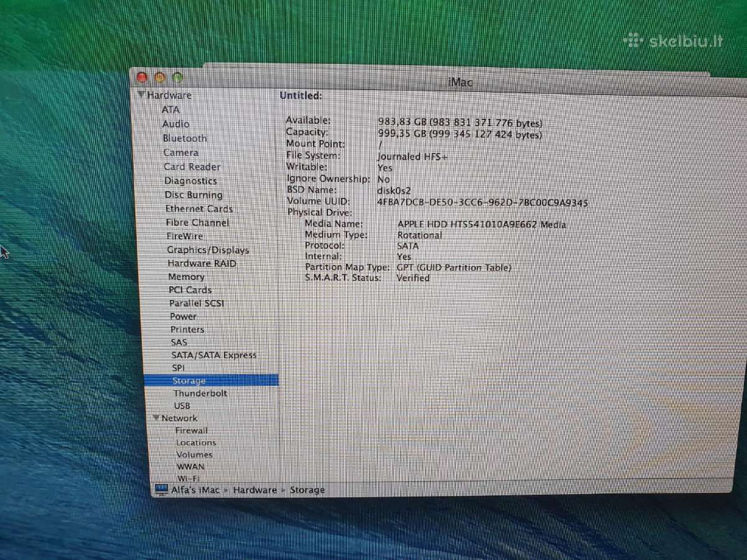Select Wi-Fi under Network

[x=188, y=478]
